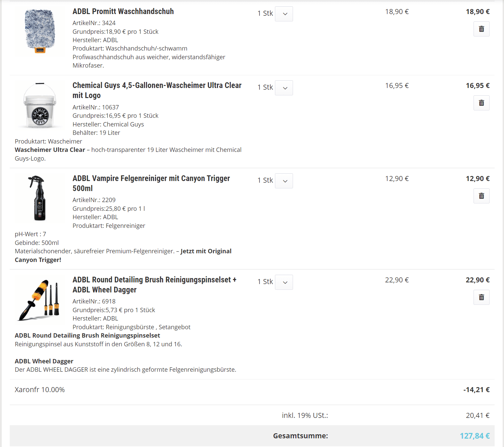Viewport: 504px width, 447px height.
Task: Open Chemical Guys 4,5-Gallonen-Wascheimer product page
Action: 157,90
